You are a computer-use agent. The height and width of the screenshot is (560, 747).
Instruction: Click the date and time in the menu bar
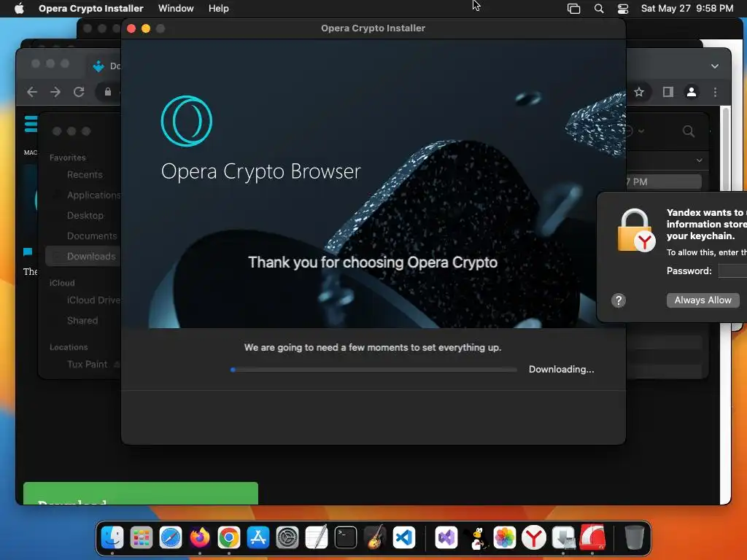click(x=687, y=8)
